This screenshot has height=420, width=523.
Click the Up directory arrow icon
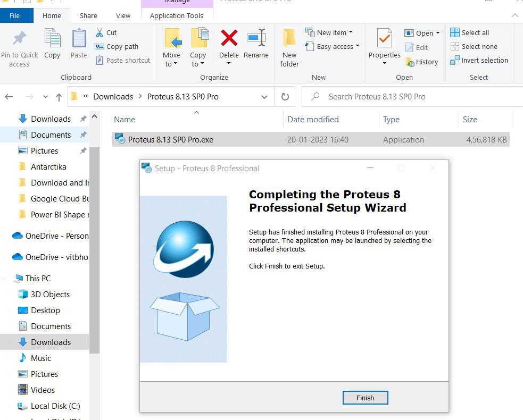pyautogui.click(x=60, y=97)
